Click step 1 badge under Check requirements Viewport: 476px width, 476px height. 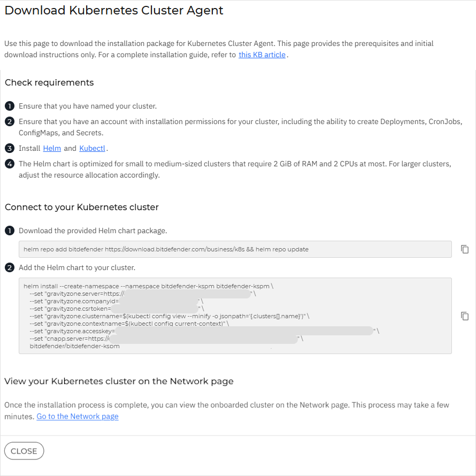(x=9, y=106)
